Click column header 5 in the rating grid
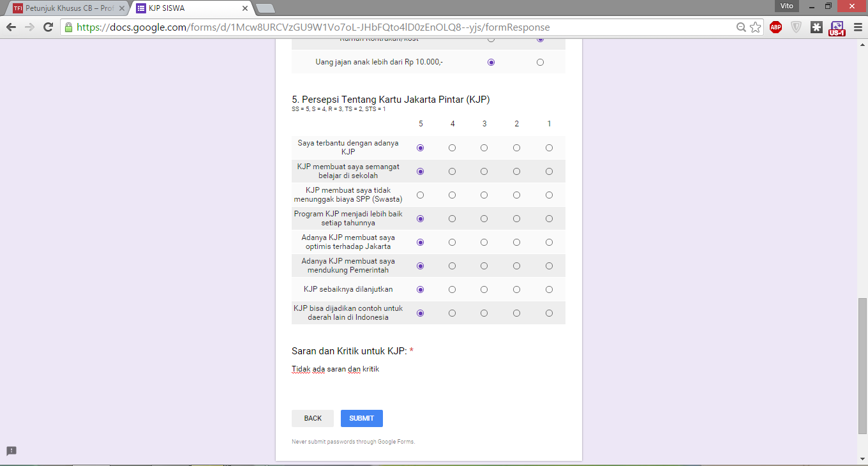The image size is (868, 466). (421, 124)
